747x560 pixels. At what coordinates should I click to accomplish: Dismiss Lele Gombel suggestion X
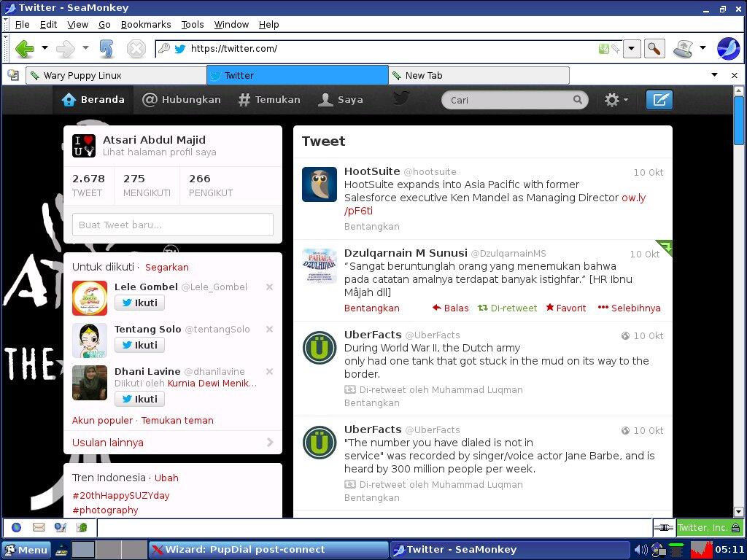[269, 287]
